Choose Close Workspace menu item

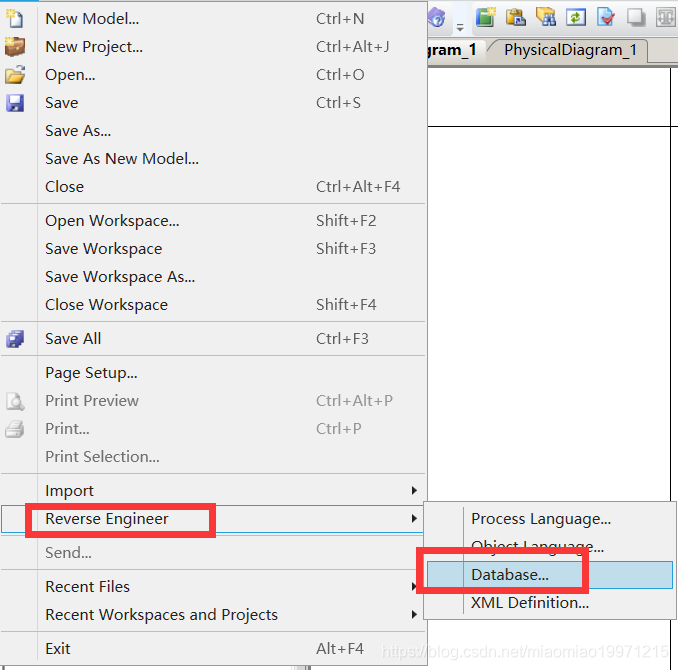coord(214,305)
